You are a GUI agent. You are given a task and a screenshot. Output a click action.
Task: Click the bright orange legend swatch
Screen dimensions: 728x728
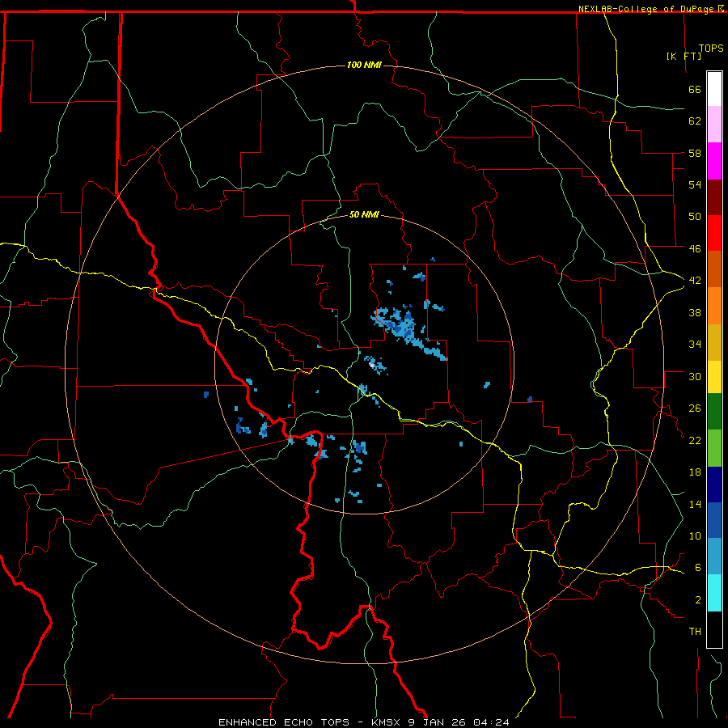coord(714,305)
